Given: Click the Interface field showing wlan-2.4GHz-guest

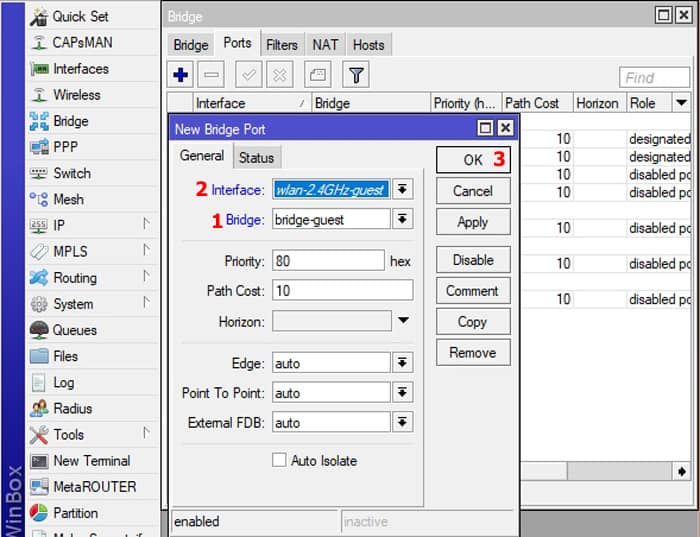Looking at the screenshot, I should (331, 190).
